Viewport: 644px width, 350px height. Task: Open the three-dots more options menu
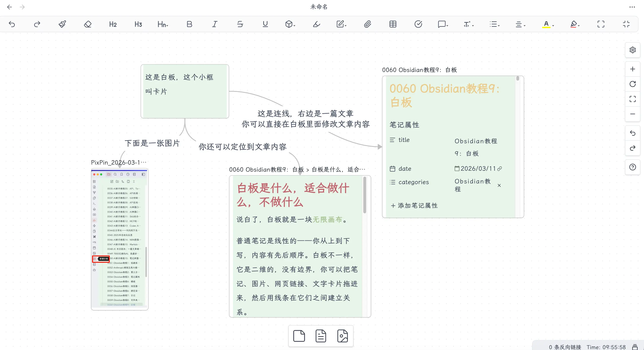632,7
